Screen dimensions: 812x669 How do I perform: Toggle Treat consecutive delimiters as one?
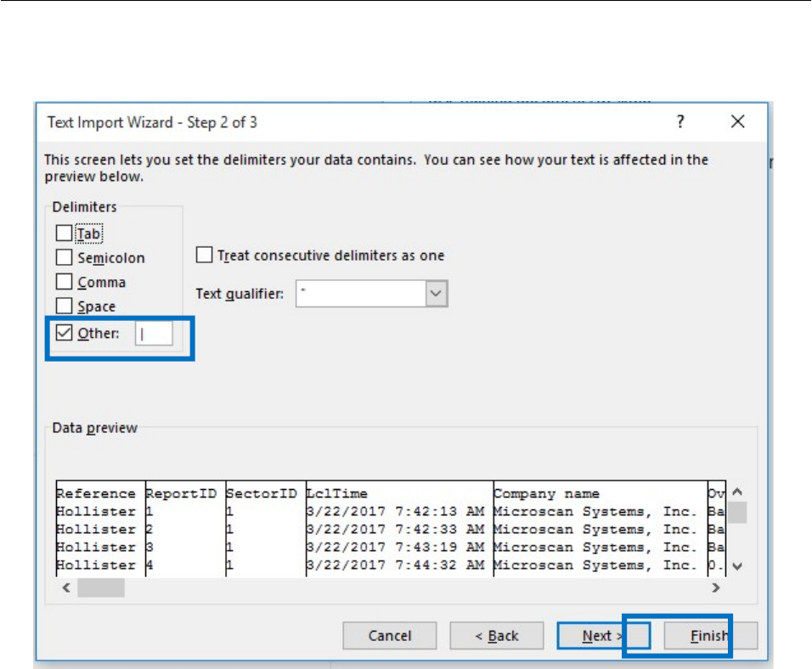point(205,255)
